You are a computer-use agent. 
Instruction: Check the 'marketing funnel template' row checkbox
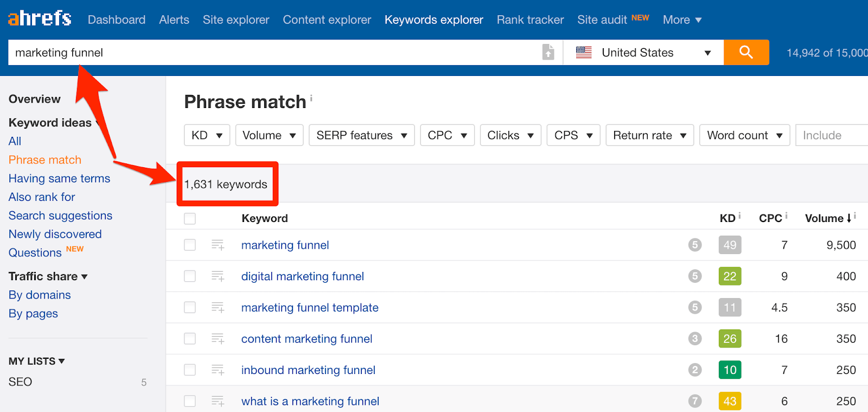click(x=190, y=307)
